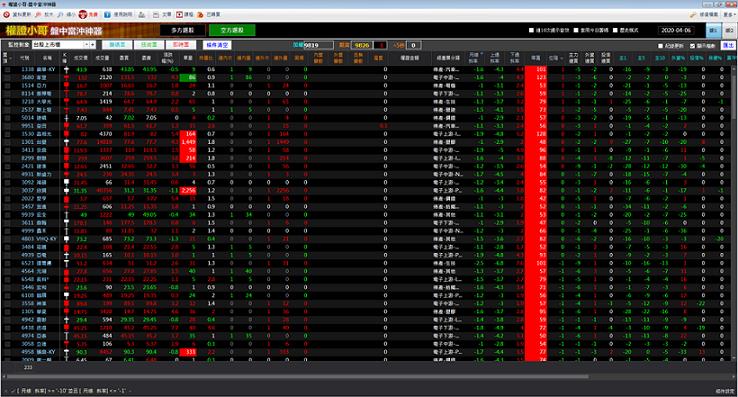Click the horizontal scrollbar below the table
738x397 pixels.
click(x=297, y=377)
